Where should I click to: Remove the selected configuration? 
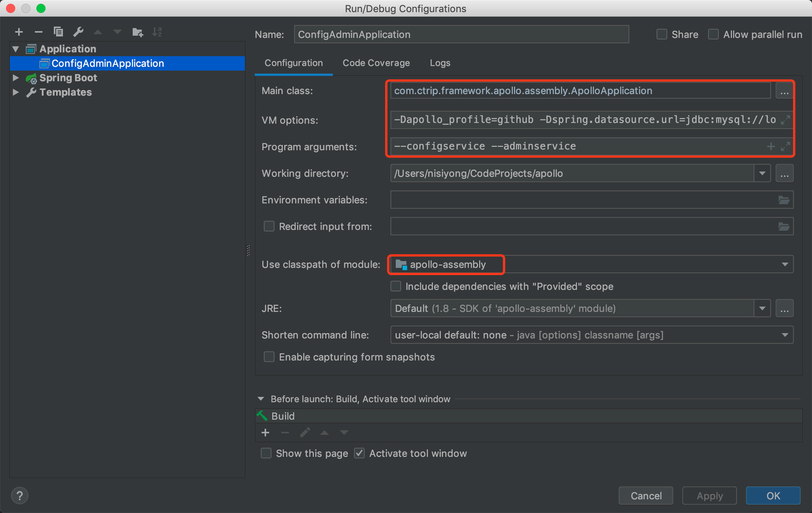pyautogui.click(x=38, y=32)
